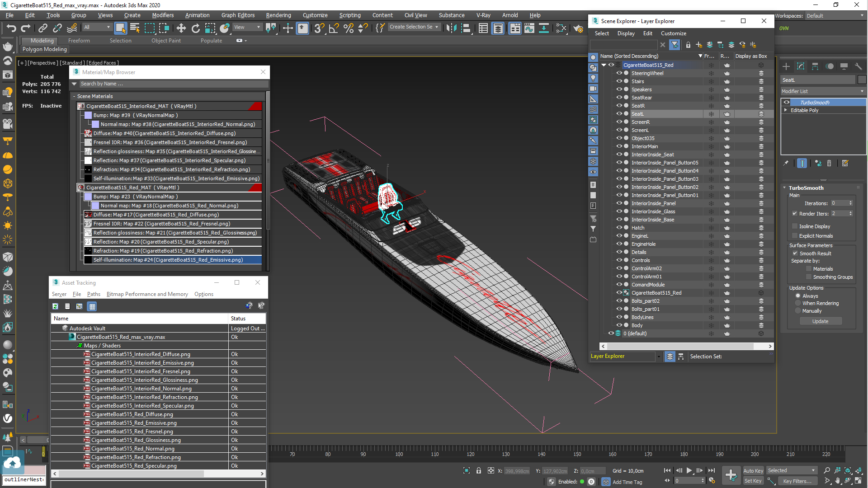Screen dimensions: 868x488
Task: Open the Utilities wrench tab in command panel
Action: pyautogui.click(x=858, y=66)
